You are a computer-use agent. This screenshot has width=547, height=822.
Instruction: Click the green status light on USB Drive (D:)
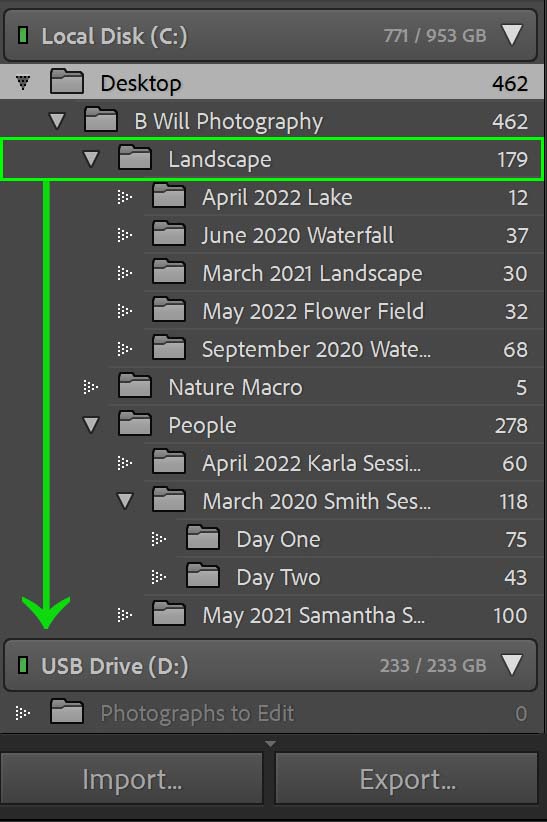coord(23,665)
